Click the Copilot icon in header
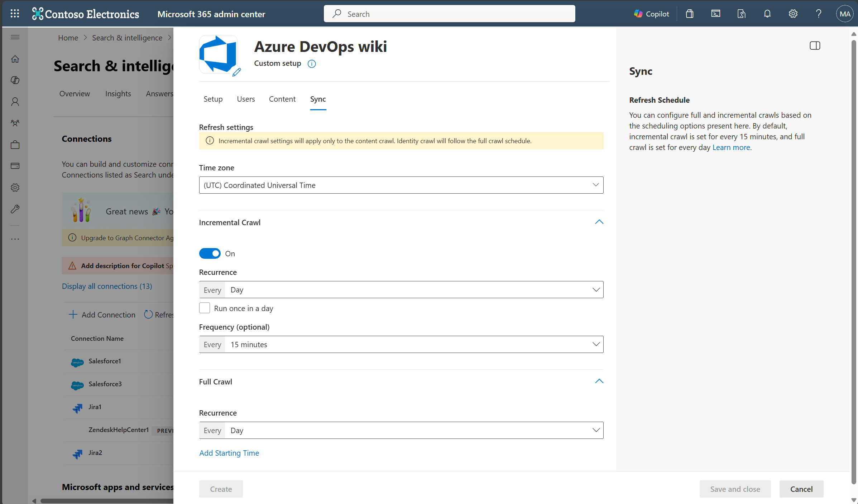Screen dimensions: 858x504 pos(651,14)
